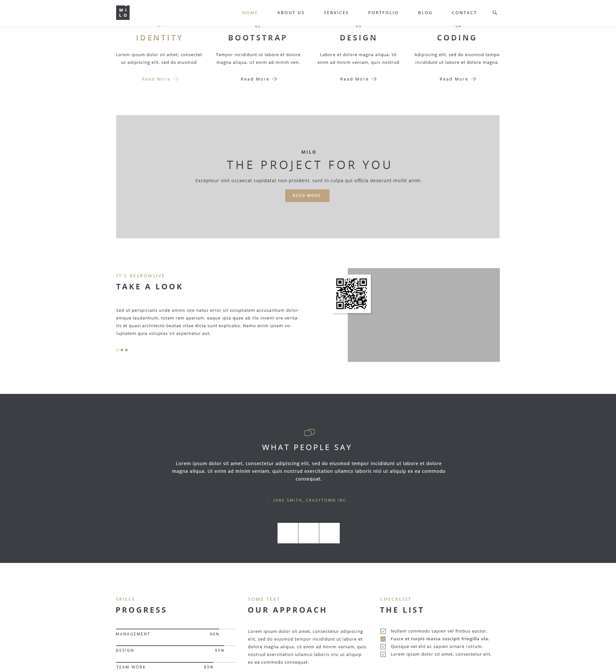
Task: Click the QR code icon on screen
Action: 351,293
